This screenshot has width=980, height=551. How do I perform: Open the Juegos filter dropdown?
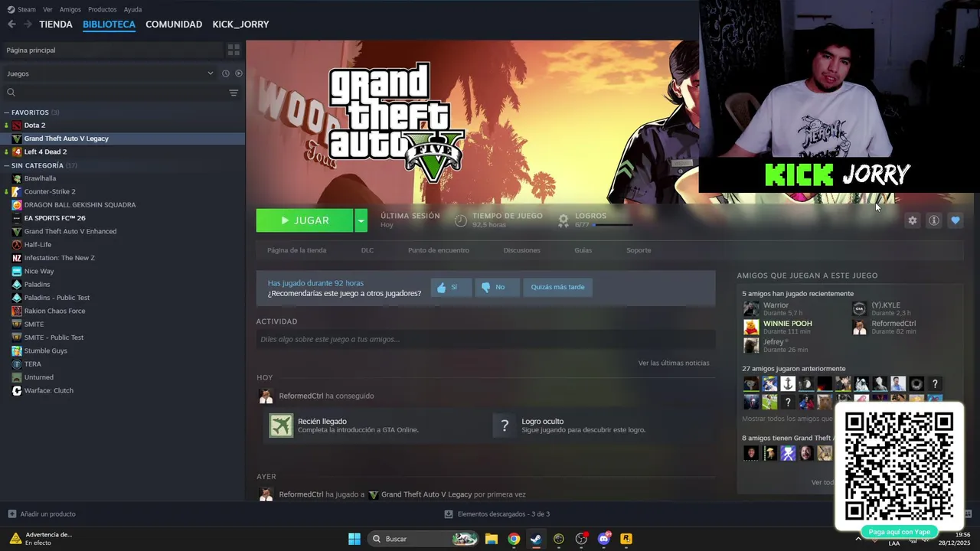[110, 73]
